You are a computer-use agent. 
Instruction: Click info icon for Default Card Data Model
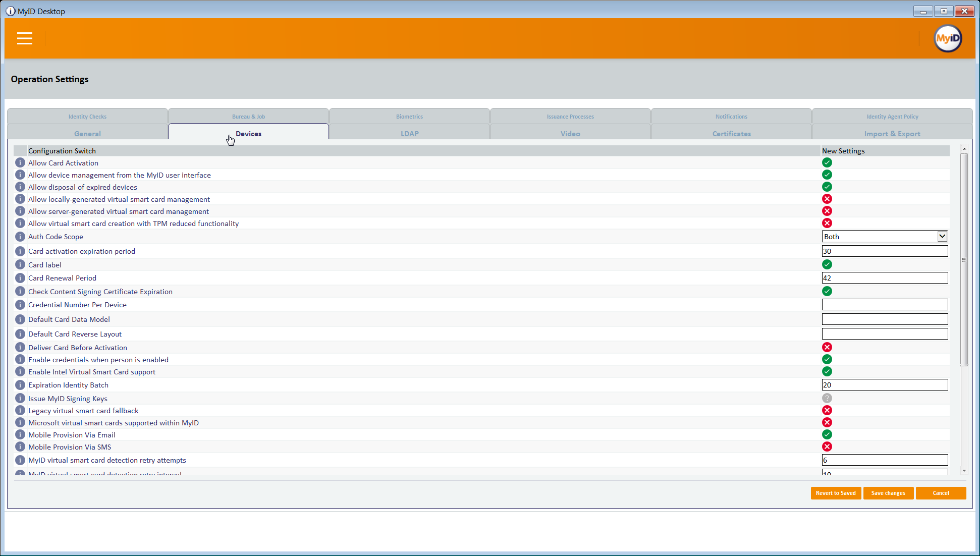point(20,319)
